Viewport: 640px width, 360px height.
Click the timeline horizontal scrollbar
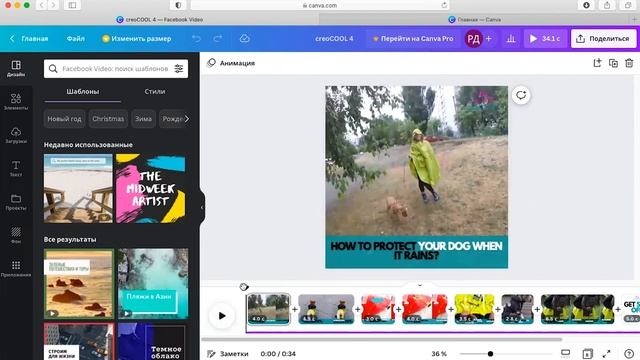(x=382, y=339)
